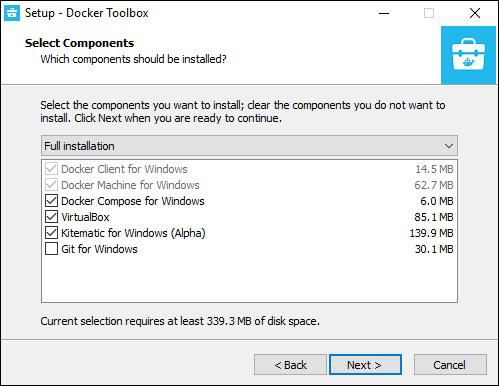The width and height of the screenshot is (499, 386).
Task: Click the disabled maximize button
Action: click(429, 13)
